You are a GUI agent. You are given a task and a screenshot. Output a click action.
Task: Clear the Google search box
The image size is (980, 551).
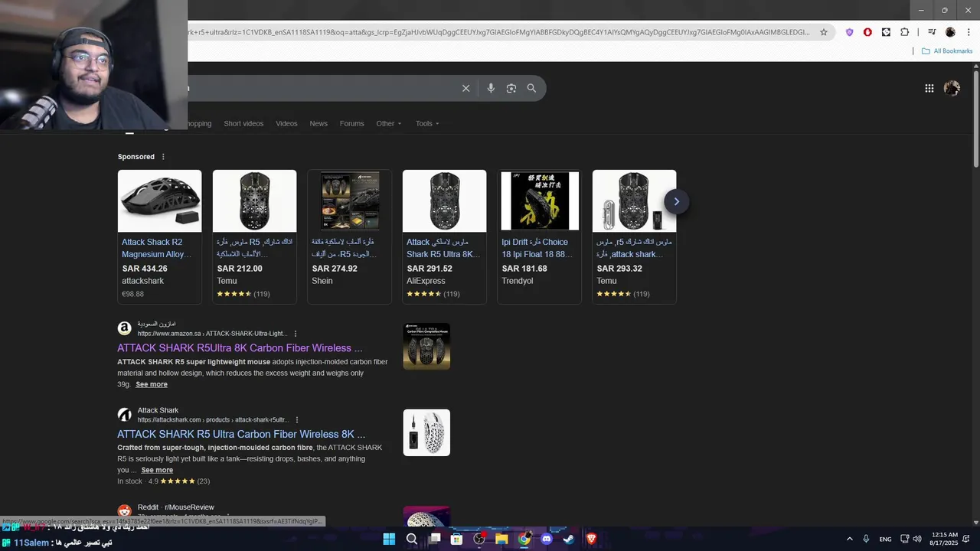click(465, 88)
